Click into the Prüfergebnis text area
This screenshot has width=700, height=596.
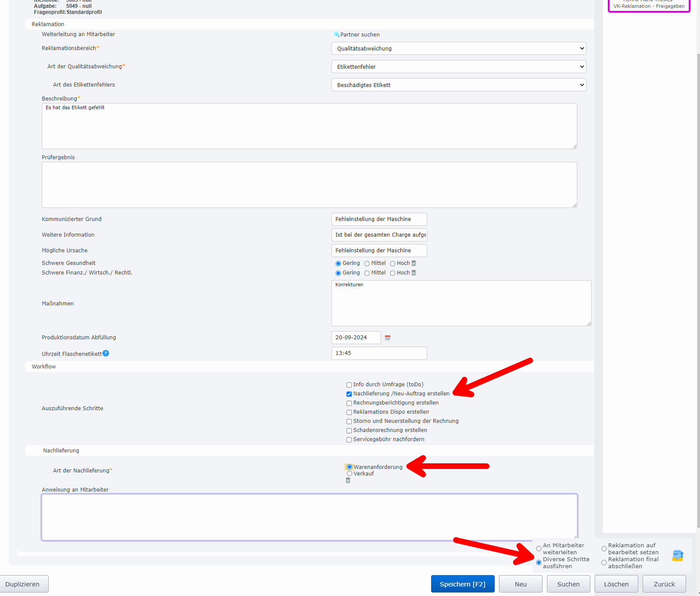click(x=309, y=185)
